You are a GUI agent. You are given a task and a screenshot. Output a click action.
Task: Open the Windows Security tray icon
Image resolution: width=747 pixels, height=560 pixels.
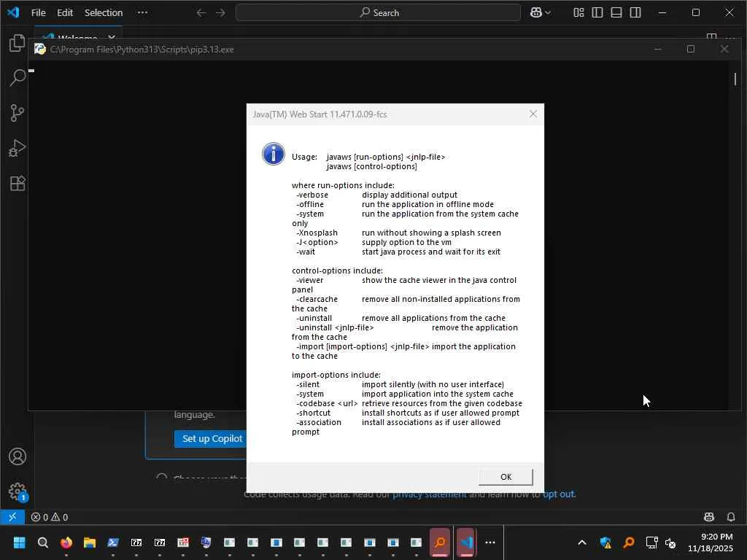(x=605, y=542)
